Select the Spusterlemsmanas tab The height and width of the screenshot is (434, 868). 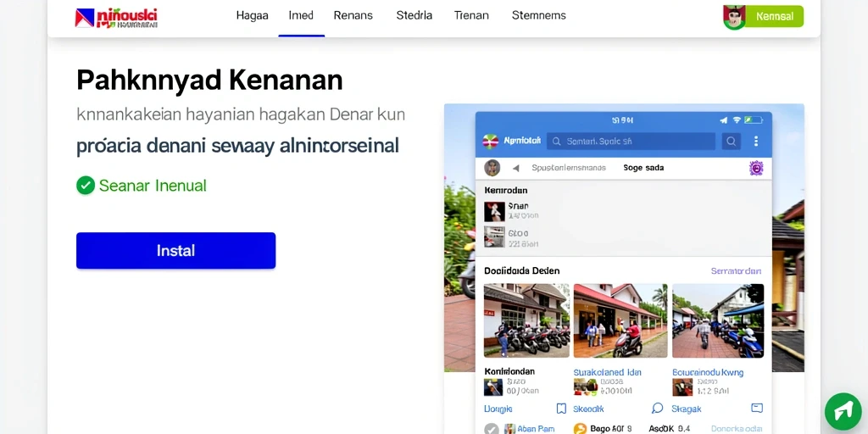pos(569,168)
